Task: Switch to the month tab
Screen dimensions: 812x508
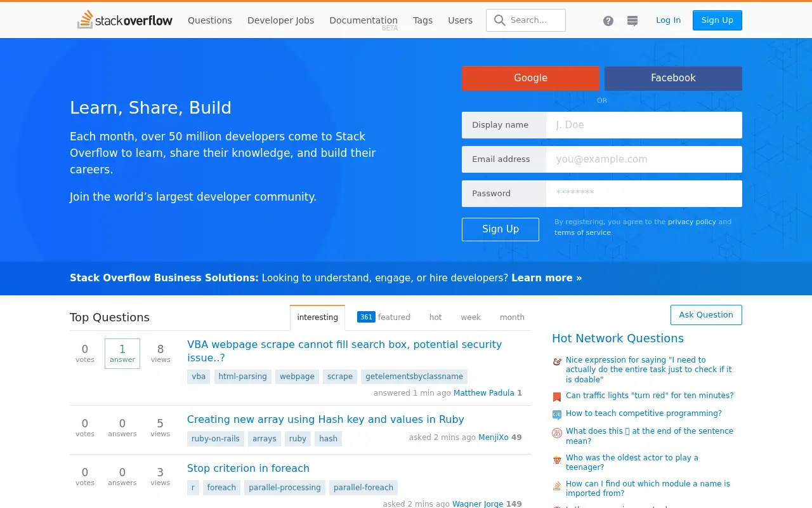Action: [x=512, y=317]
